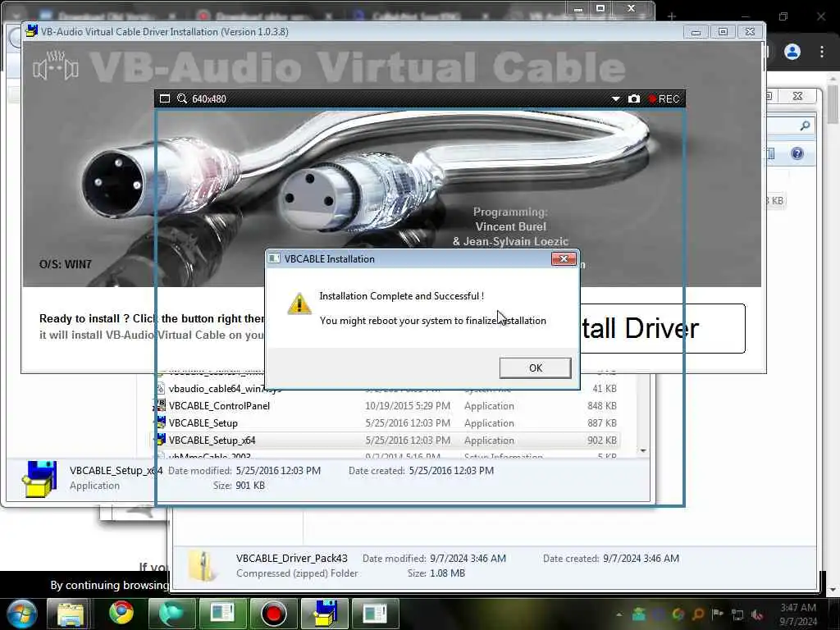The image size is (840, 630).
Task: Open the Windows Start orb
Action: 21,614
